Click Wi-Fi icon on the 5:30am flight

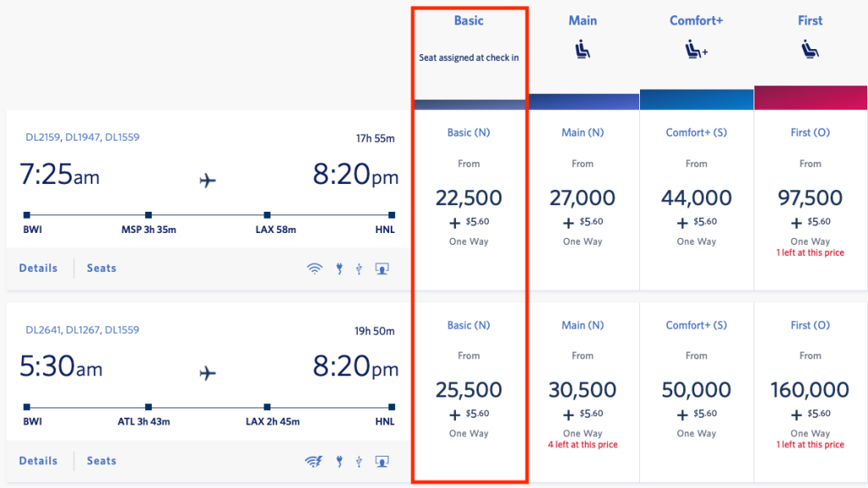click(314, 462)
